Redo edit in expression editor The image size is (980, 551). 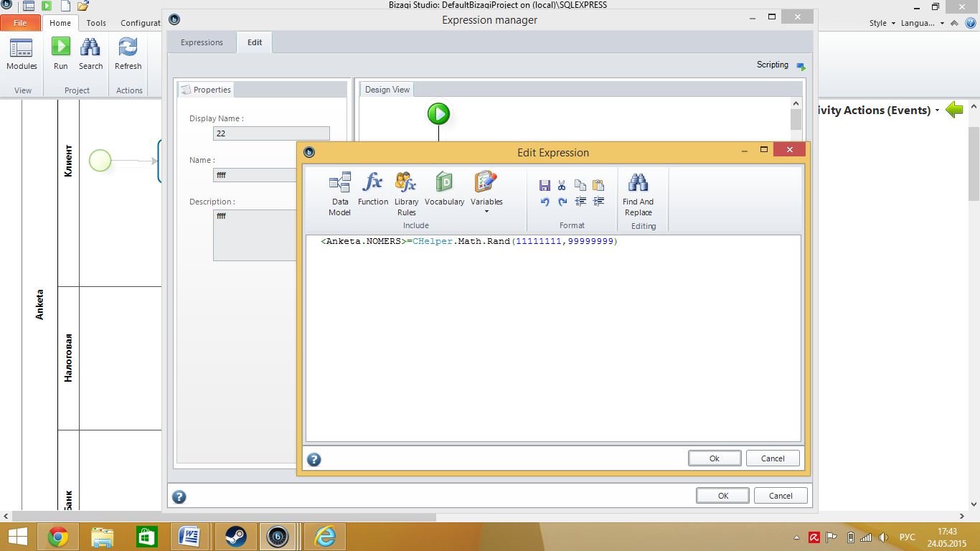[x=562, y=202]
